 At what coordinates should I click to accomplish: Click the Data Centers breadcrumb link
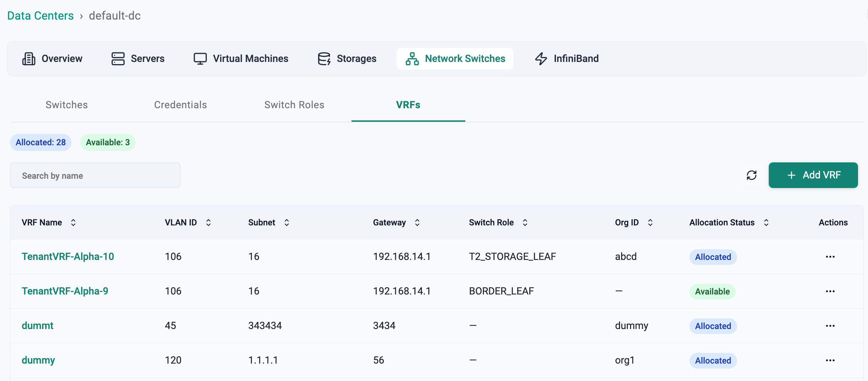click(x=41, y=16)
